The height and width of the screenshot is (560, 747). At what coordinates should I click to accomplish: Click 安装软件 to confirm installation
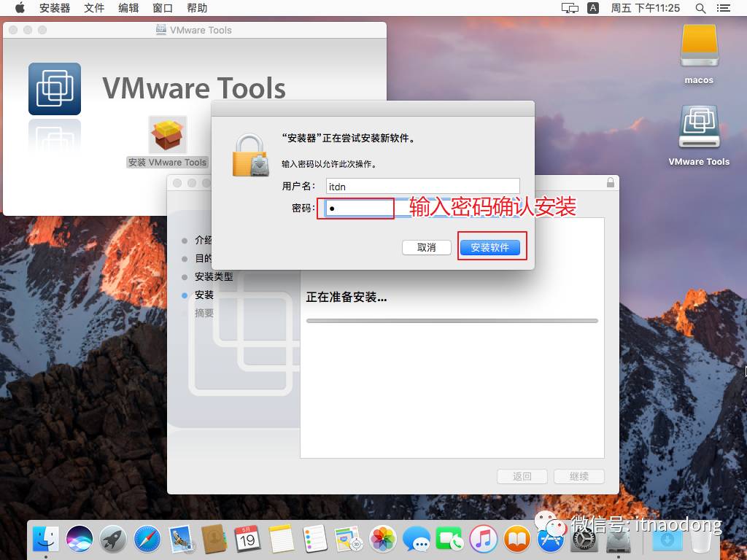(489, 247)
